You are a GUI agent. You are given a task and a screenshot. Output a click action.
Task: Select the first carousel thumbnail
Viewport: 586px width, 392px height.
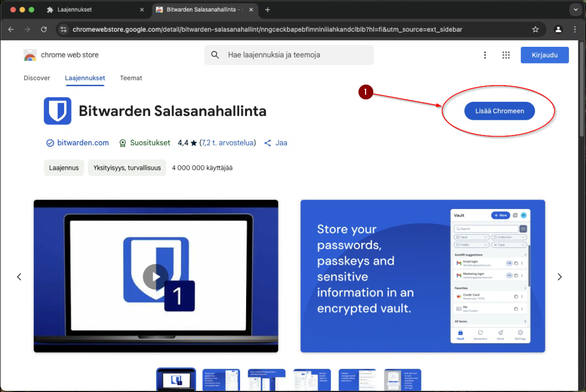tap(176, 380)
